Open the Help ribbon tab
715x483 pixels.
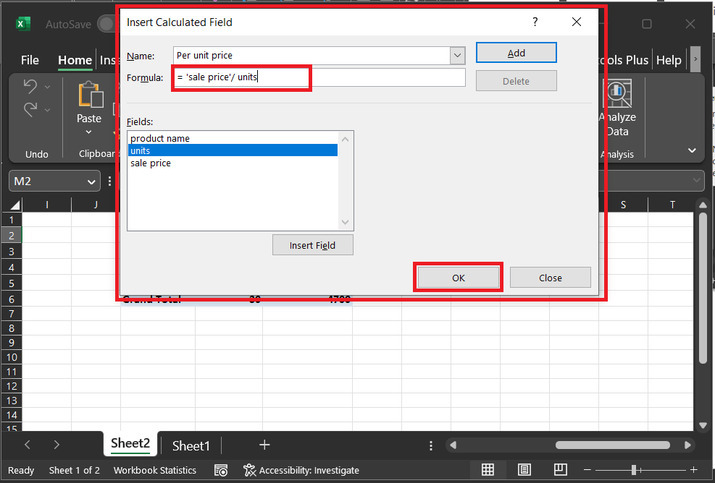coord(668,60)
